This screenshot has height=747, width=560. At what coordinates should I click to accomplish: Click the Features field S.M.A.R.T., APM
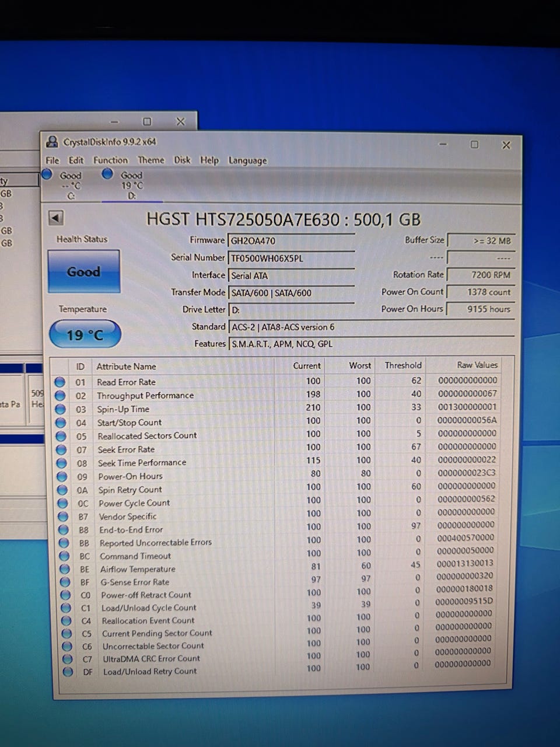(x=372, y=344)
